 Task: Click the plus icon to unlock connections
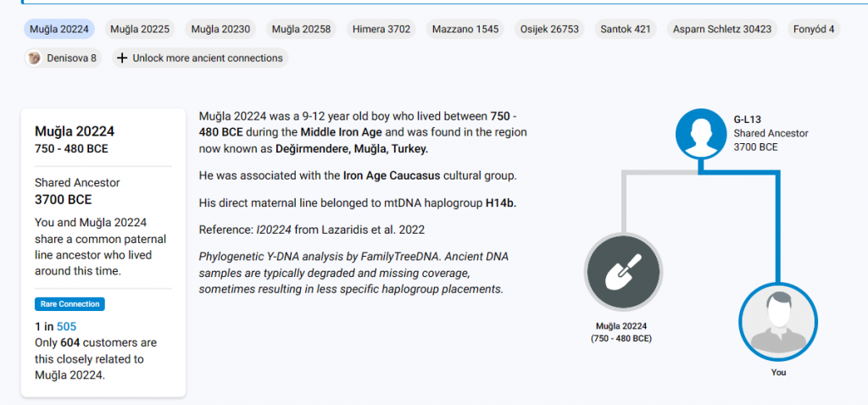click(x=122, y=58)
